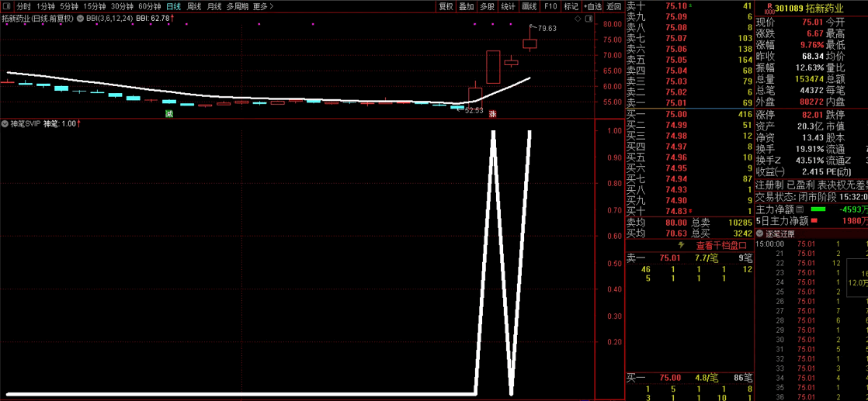Viewport: 868px width, 401px height.
Task: Click the lightning bolt icon near 查看千档盘口
Action: pyautogui.click(x=681, y=244)
